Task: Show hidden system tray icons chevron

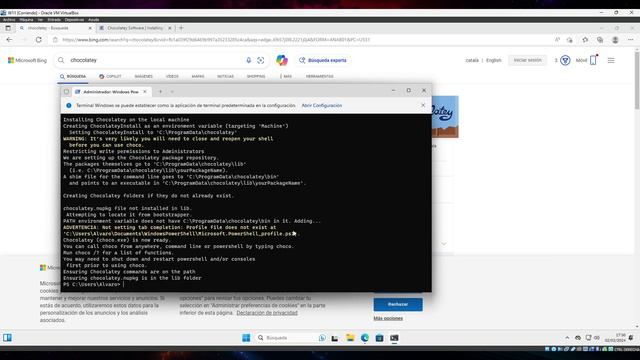Action: click(567, 338)
